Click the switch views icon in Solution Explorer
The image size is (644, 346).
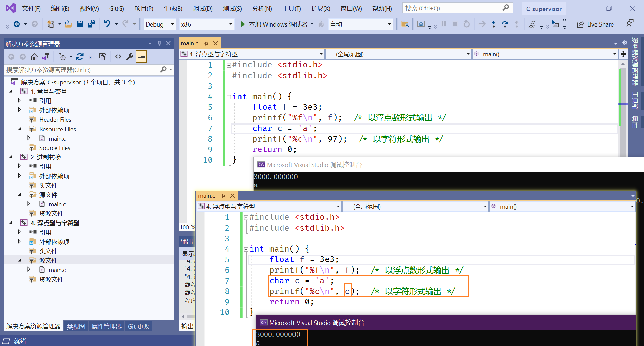coord(46,57)
